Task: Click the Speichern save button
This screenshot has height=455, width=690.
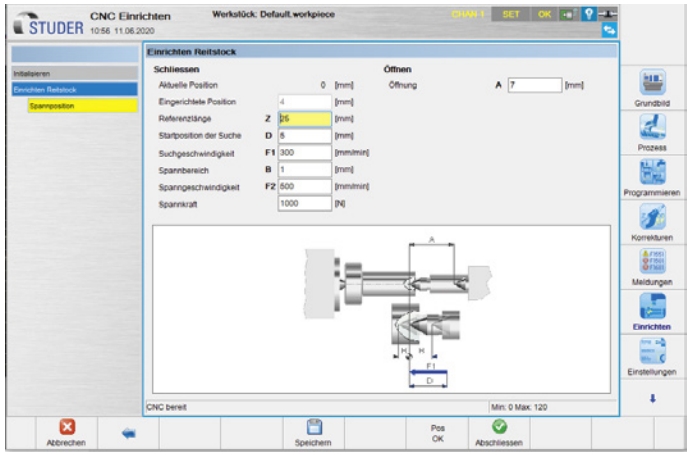Action: click(x=312, y=430)
